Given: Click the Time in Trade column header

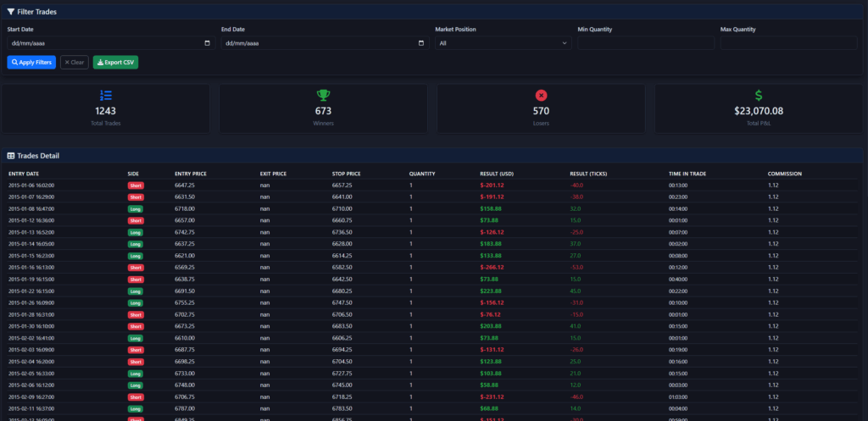Looking at the screenshot, I should (x=687, y=174).
